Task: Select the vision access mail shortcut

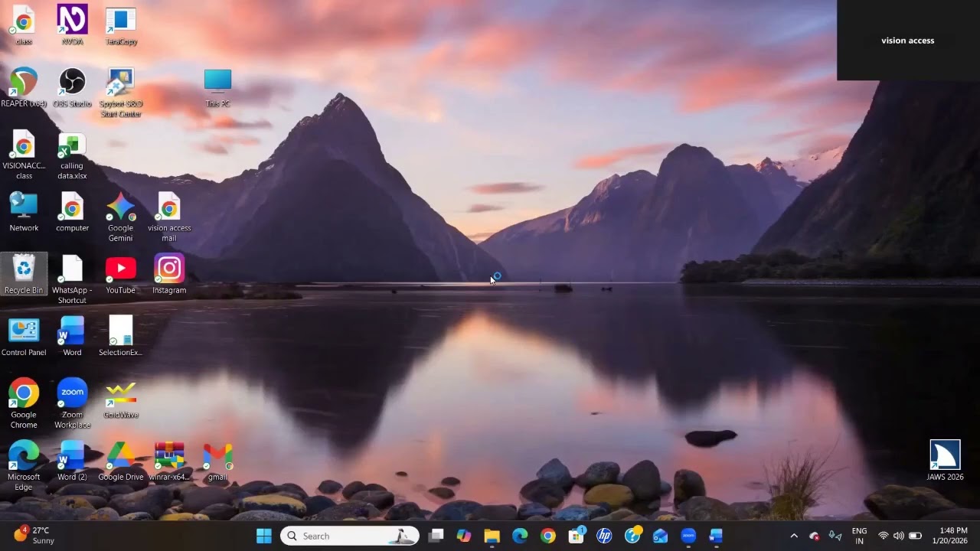Action: click(x=169, y=217)
